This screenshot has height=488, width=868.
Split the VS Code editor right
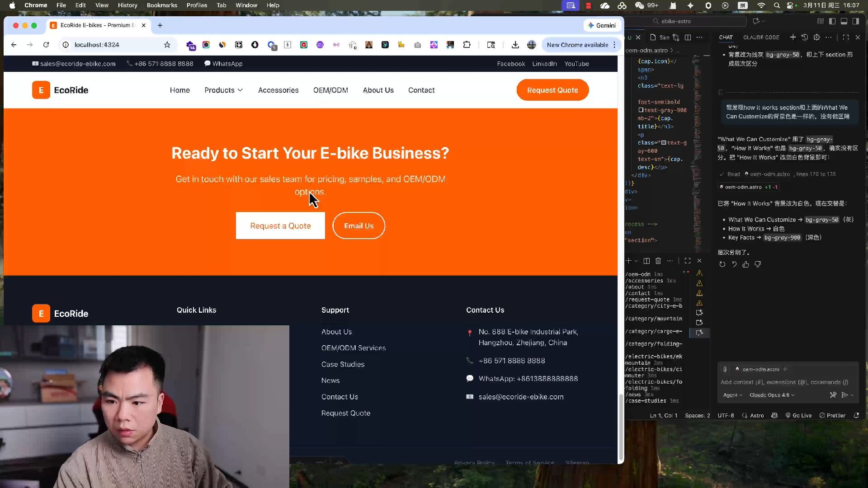click(x=688, y=37)
